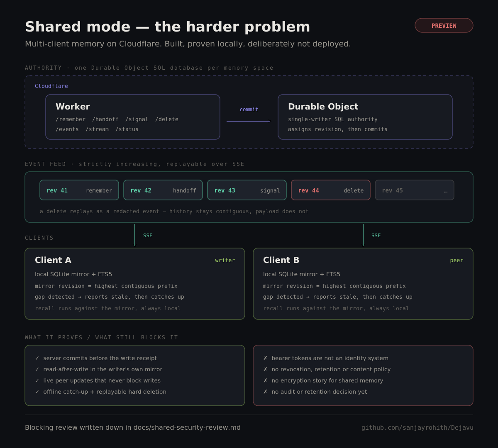Click the /stream endpoint text

(x=97, y=129)
